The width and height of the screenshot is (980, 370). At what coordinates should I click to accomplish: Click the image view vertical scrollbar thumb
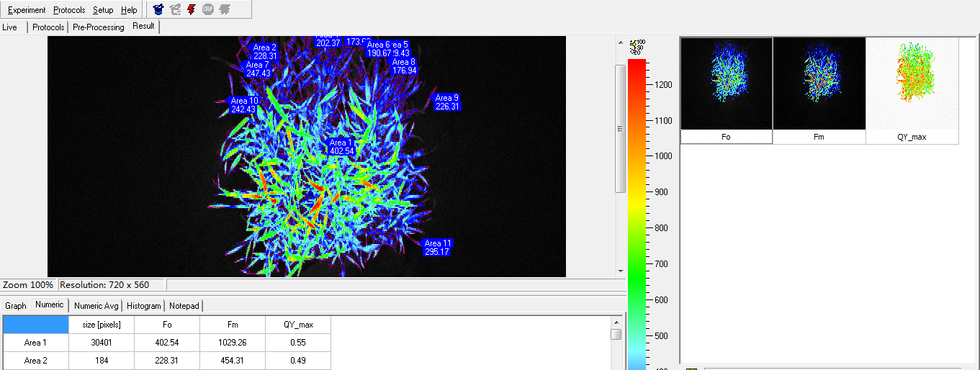click(x=620, y=128)
